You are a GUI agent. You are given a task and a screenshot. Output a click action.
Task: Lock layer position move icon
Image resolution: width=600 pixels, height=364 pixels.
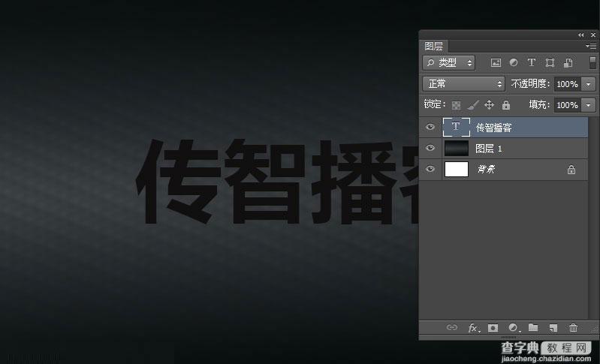pos(490,105)
